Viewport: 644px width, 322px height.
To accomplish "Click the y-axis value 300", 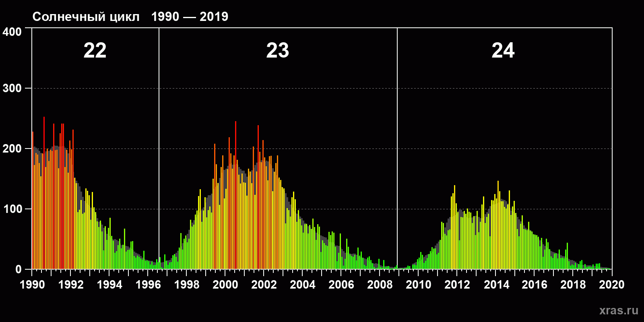I will pyautogui.click(x=12, y=88).
